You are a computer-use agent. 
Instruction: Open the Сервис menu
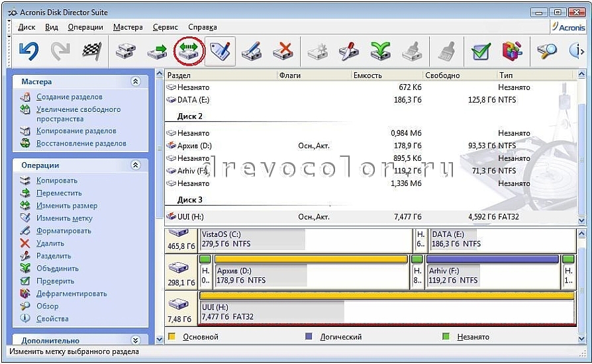[x=166, y=27]
